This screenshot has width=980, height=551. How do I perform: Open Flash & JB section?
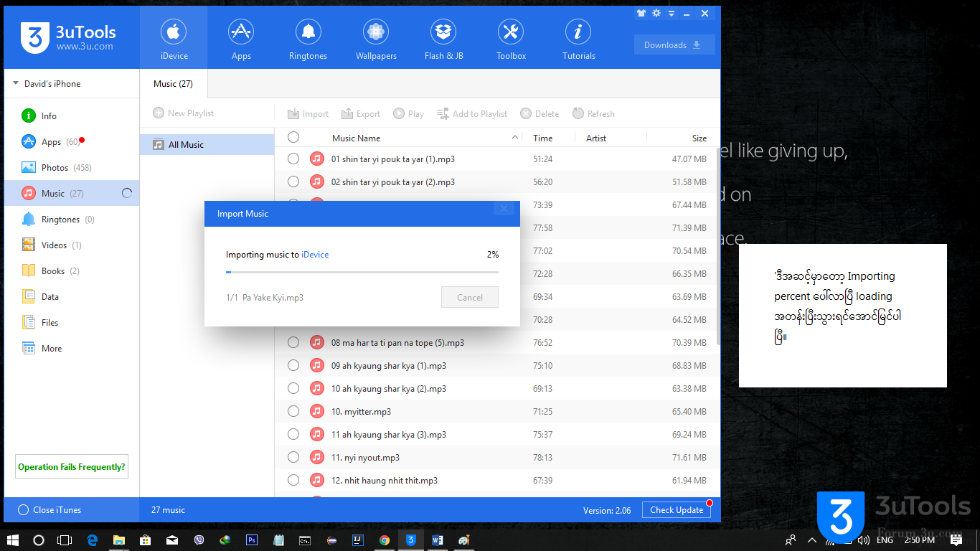(x=443, y=39)
